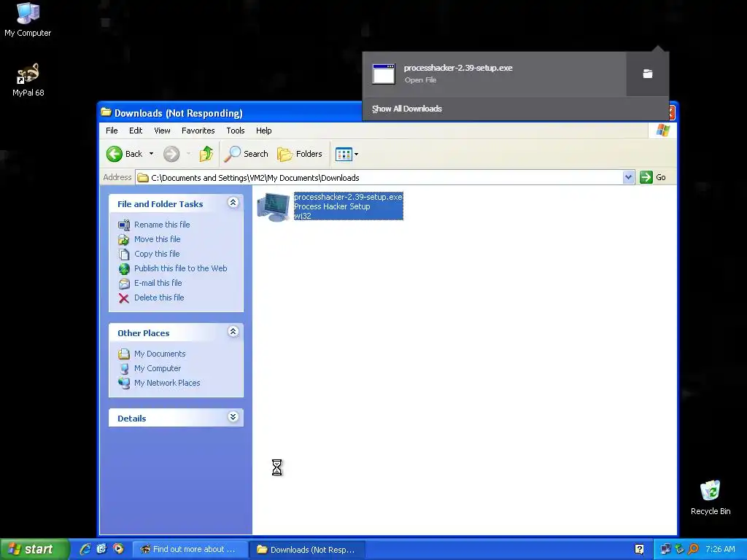Click the orange magnifier tray icon

[x=693, y=550]
